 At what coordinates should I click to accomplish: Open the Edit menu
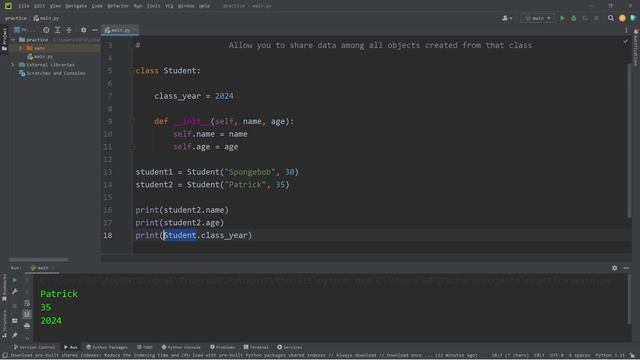click(x=39, y=6)
